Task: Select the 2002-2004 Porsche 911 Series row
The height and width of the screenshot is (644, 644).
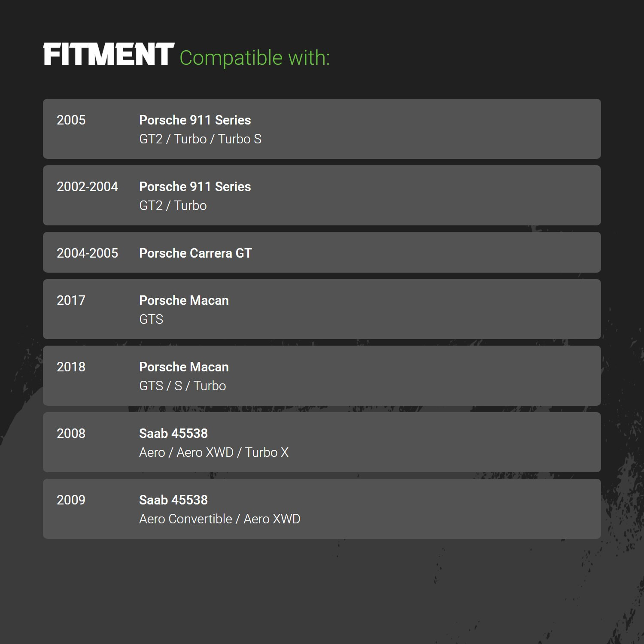Action: coord(322,195)
